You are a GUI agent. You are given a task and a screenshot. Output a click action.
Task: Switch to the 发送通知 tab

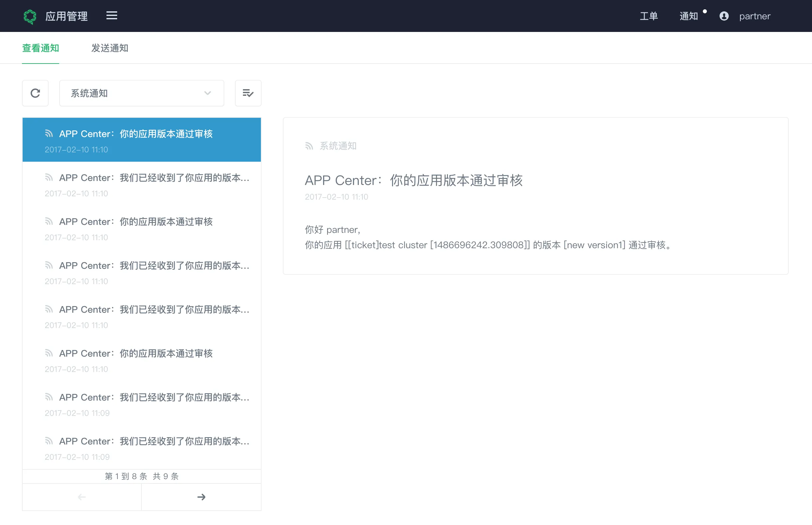tap(110, 48)
